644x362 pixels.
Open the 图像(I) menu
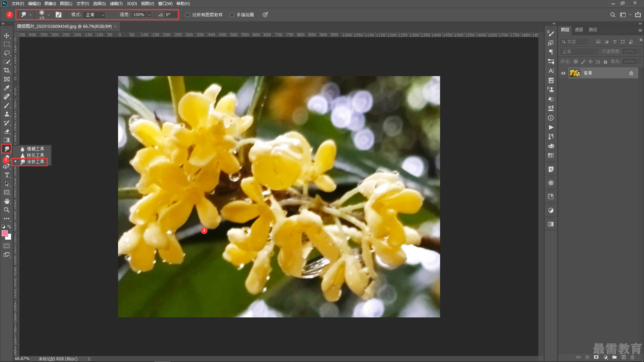click(x=50, y=4)
